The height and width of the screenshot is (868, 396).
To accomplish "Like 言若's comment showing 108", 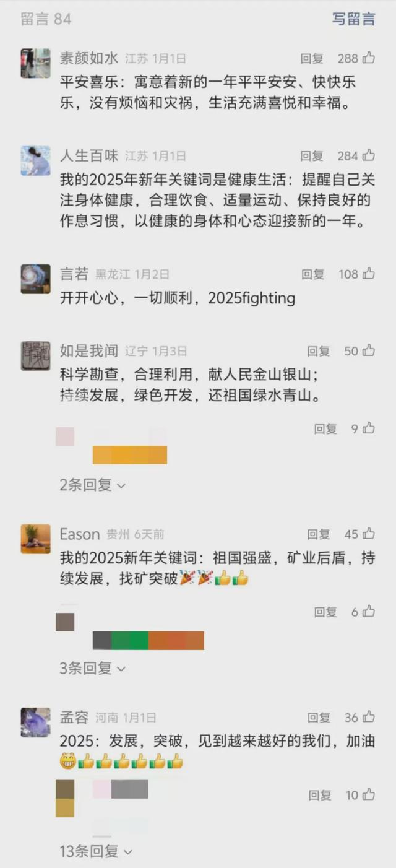I will click(369, 274).
